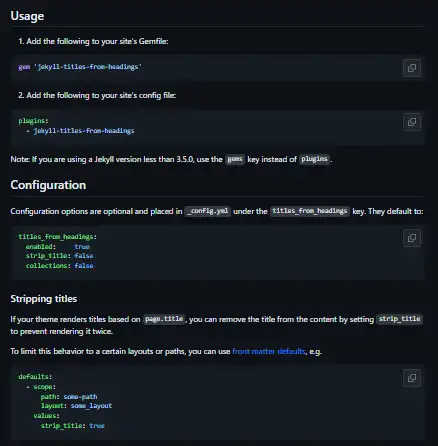Click the inline 'page.title' code label
Viewport: 438px width, 446px height.
(164, 319)
